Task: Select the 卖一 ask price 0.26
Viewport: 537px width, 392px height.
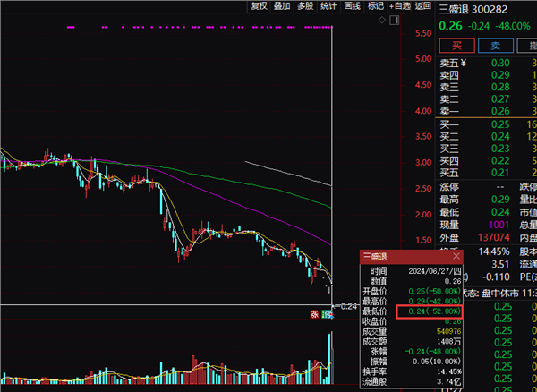Action: coord(500,111)
